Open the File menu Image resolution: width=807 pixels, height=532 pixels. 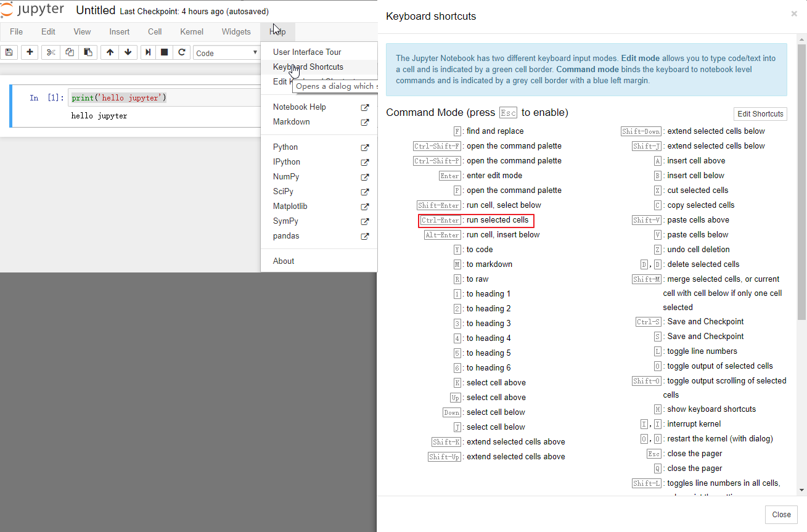pos(16,31)
